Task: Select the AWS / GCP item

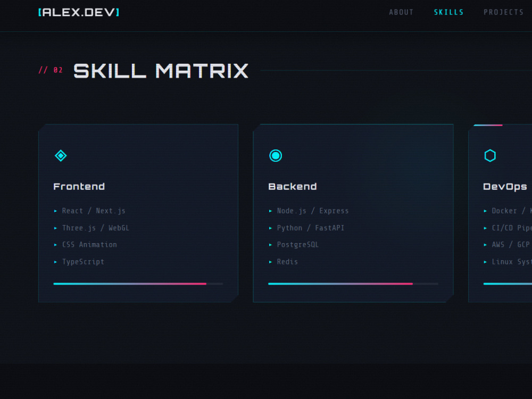Action: point(511,245)
